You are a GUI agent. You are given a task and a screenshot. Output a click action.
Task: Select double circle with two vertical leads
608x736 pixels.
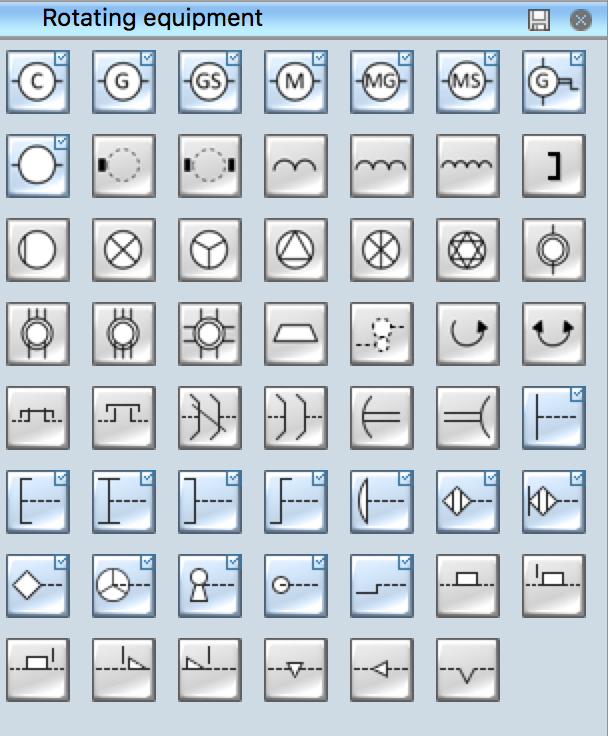coord(38,334)
